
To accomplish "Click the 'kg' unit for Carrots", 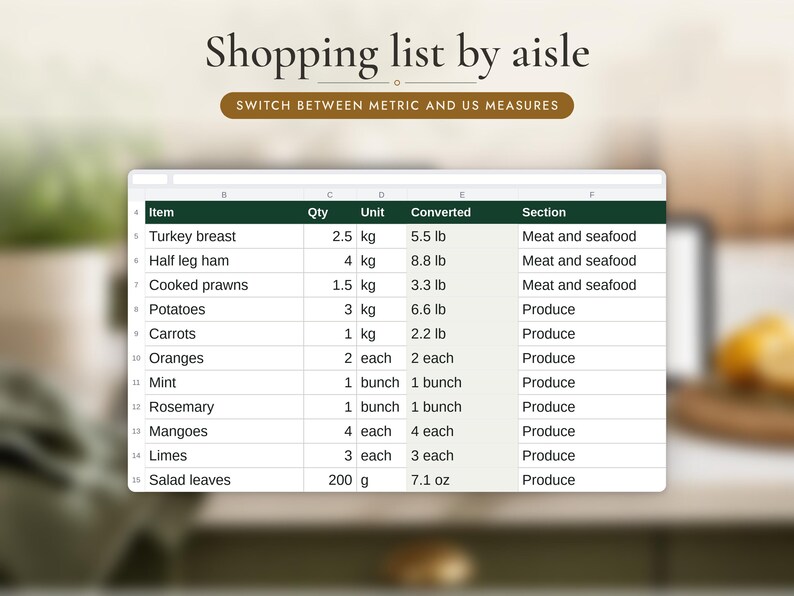I will [x=382, y=334].
